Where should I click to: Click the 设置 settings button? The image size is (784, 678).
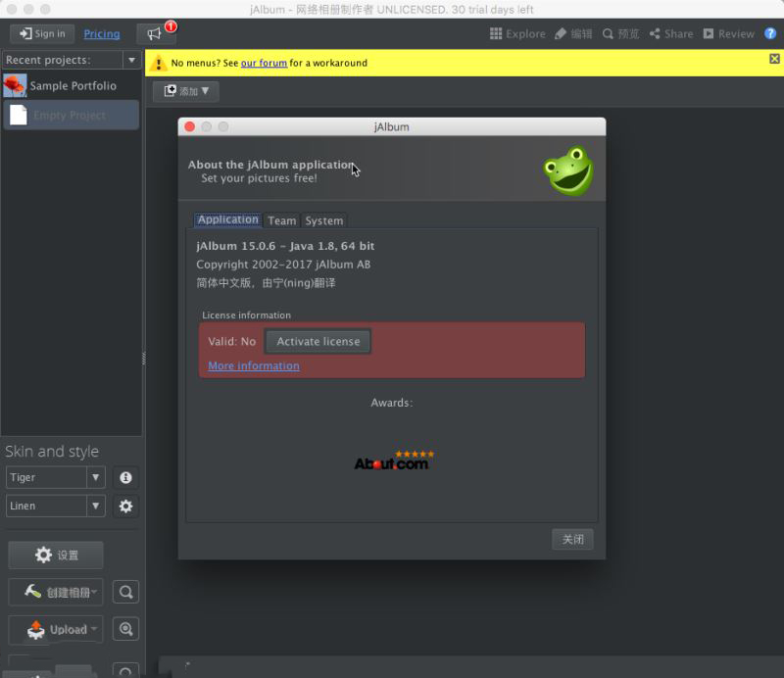click(56, 555)
